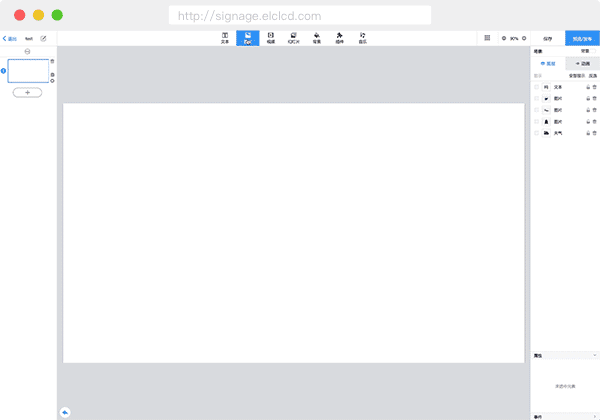Screen dimensions: 600x420
Task: Click the Show All (全部显示) link
Action: [577, 76]
